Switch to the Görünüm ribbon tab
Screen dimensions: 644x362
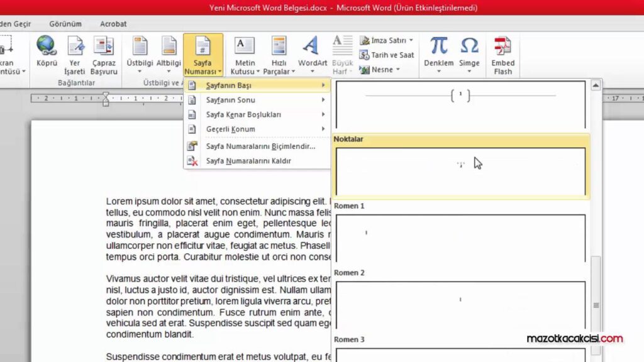click(x=65, y=24)
